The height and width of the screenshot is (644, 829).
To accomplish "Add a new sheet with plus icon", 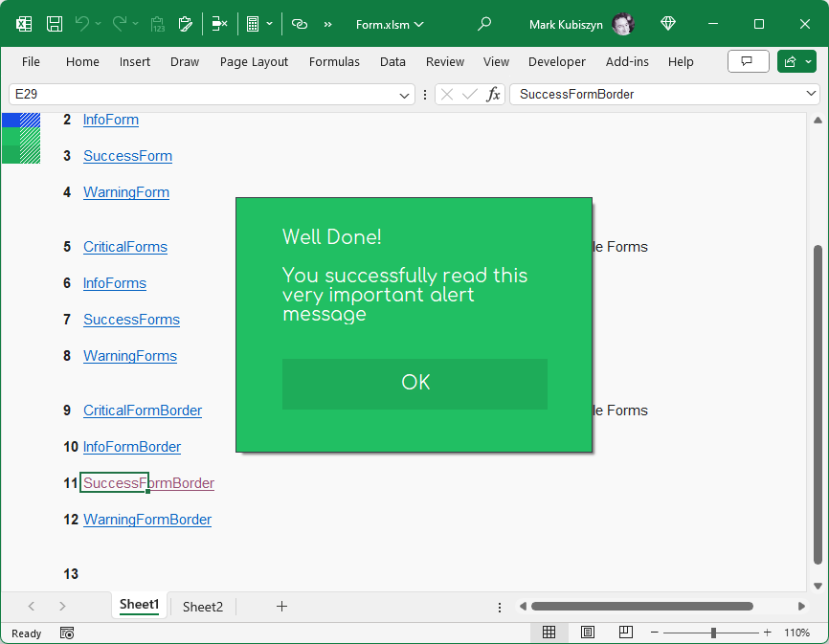I will 281,606.
